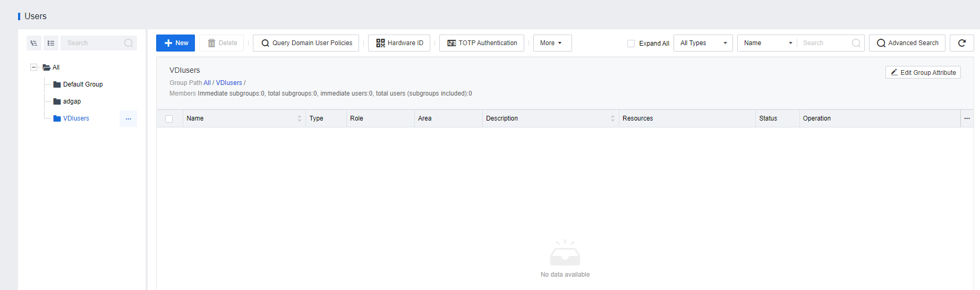Click search magnifier icon in left sidebar
The width and height of the screenshot is (980, 290).
129,43
